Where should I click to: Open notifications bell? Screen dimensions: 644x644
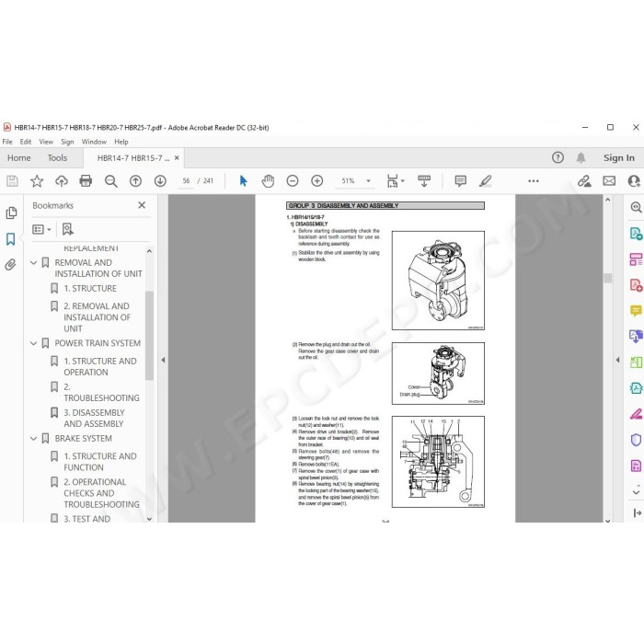581,157
